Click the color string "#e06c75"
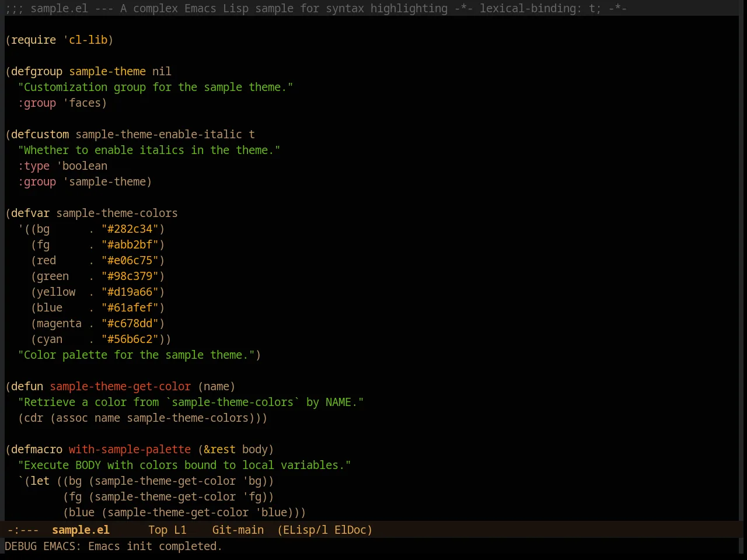 tap(130, 260)
